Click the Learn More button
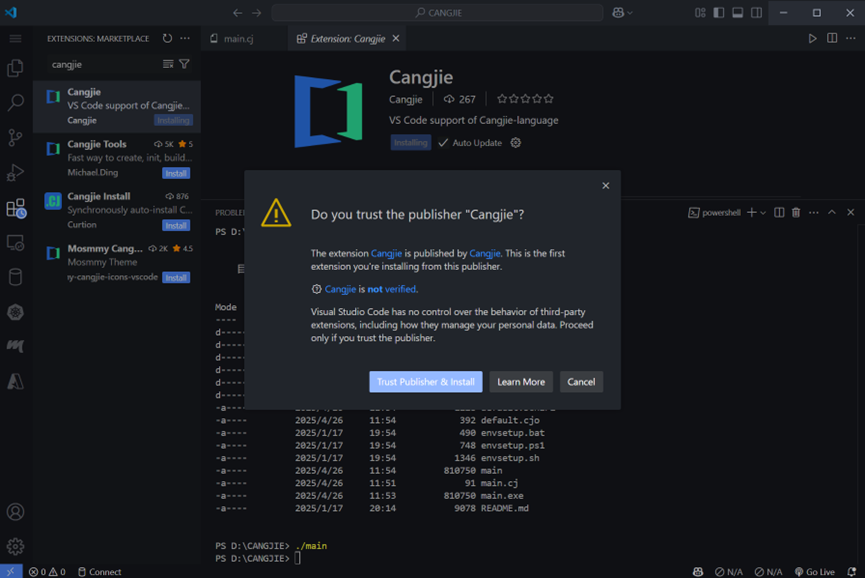The width and height of the screenshot is (865, 578). [521, 382]
